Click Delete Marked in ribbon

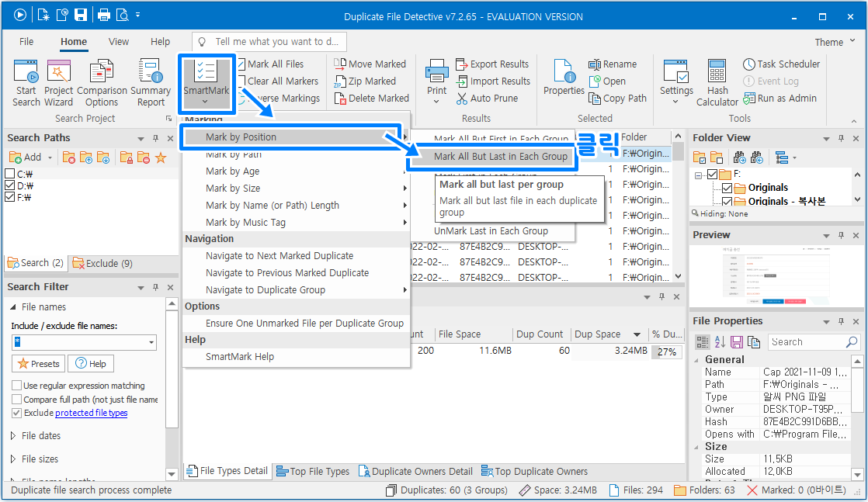pyautogui.click(x=371, y=98)
